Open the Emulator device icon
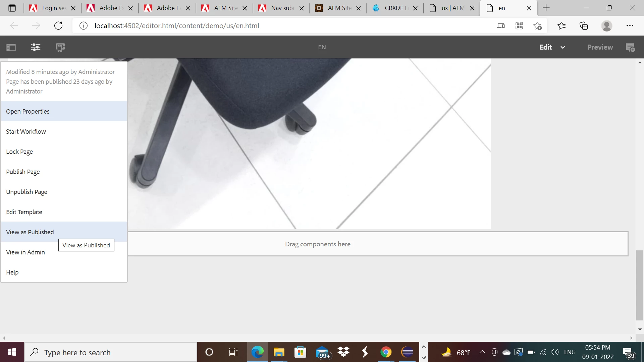The width and height of the screenshot is (644, 362). 60,47
